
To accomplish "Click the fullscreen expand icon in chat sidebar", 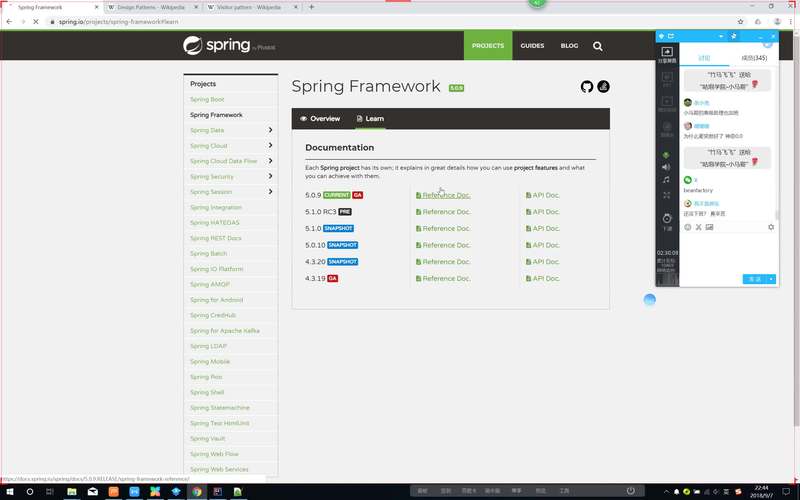I will click(666, 195).
